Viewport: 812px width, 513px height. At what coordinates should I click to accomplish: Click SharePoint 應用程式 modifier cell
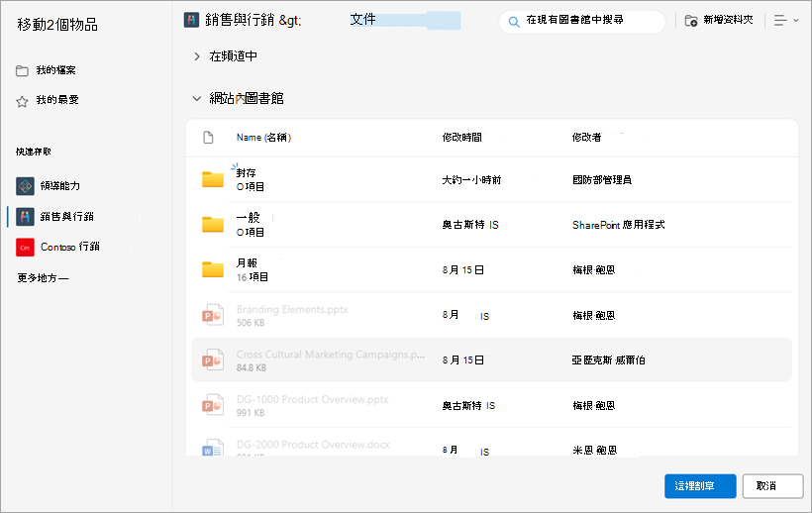[x=618, y=225]
